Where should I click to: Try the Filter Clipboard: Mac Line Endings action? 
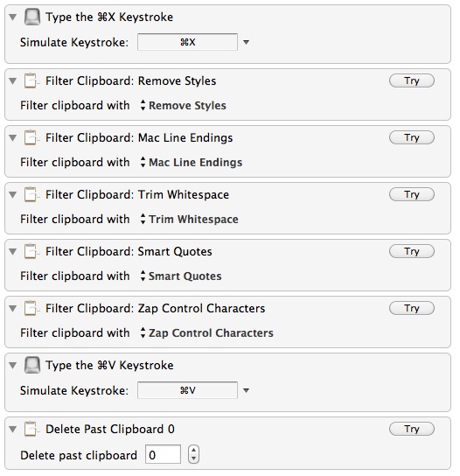click(411, 138)
